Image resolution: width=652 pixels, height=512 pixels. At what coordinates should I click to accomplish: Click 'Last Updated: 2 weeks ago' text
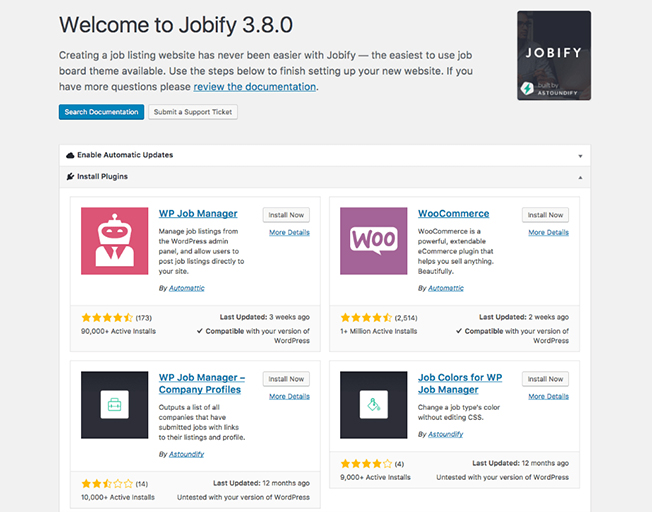click(524, 317)
